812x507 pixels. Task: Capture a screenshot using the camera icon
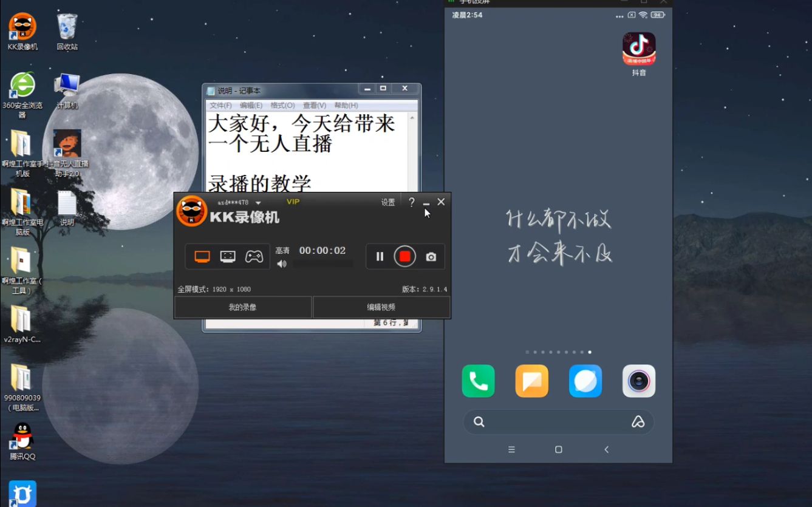pyautogui.click(x=431, y=256)
